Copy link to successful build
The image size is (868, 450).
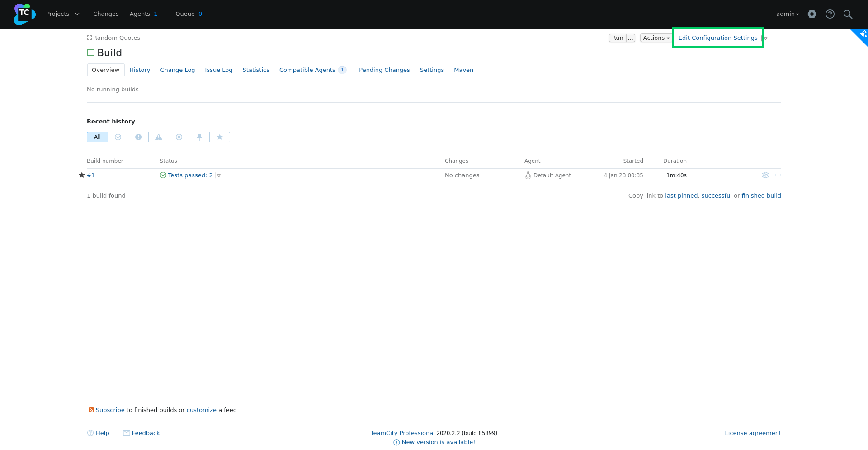click(717, 196)
